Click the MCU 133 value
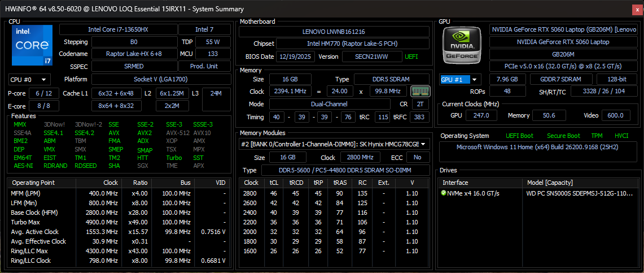The height and width of the screenshot is (273, 644). [x=213, y=54]
